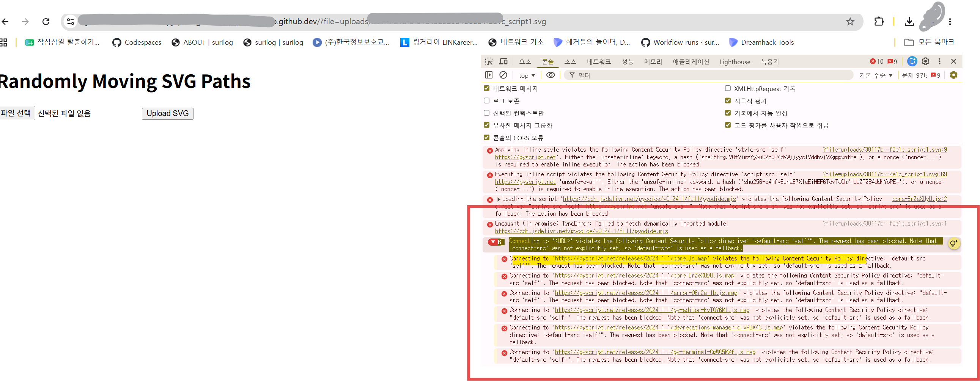Screen dimensions: 980x381
Task: Enable the XMLHttpRequest 기록 checkbox
Action: (728, 88)
